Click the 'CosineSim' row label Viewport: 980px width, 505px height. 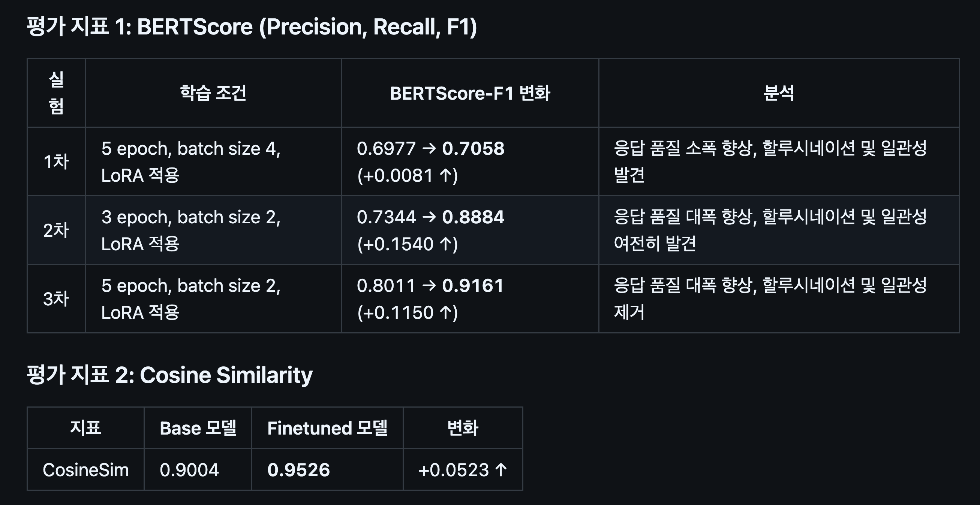point(85,470)
